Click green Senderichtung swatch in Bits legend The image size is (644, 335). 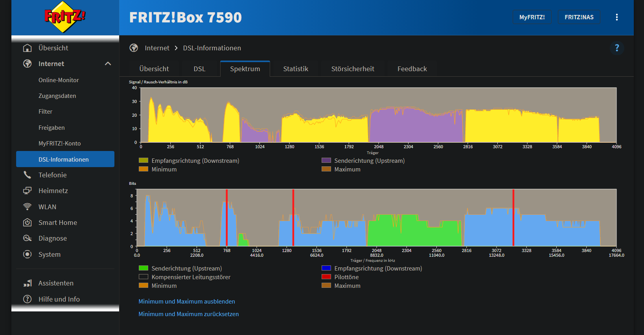(144, 268)
